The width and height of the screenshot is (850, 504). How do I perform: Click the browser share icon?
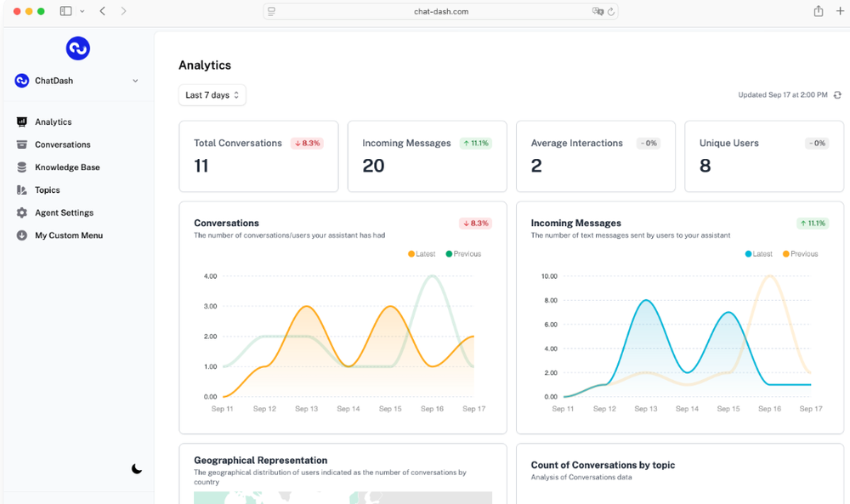coord(819,11)
